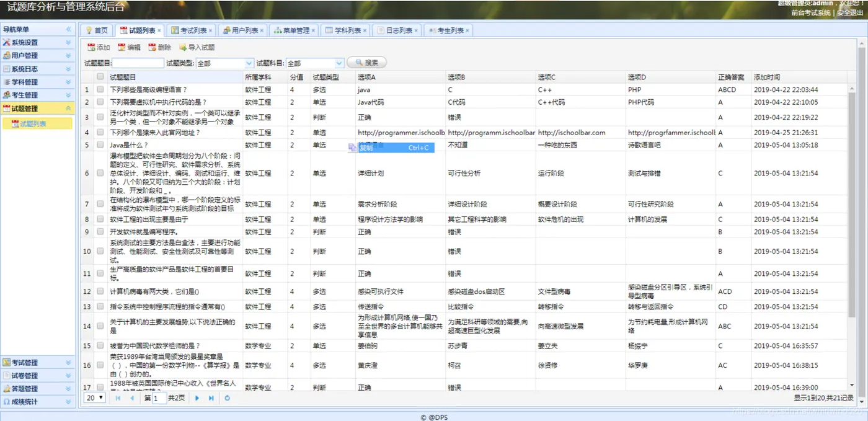Close the 考生列表 tab
The width and height of the screenshot is (868, 421).
coord(467,30)
